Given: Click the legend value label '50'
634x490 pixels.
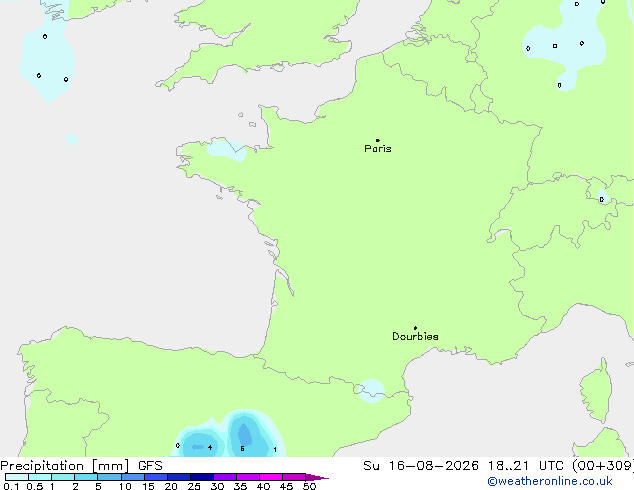Looking at the screenshot, I should click(x=310, y=486).
